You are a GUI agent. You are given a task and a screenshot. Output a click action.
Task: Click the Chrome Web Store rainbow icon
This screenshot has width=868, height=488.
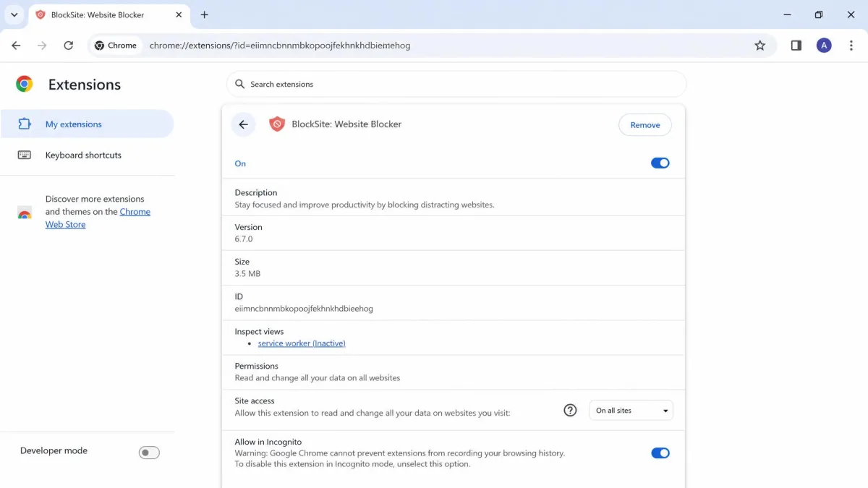coord(25,213)
